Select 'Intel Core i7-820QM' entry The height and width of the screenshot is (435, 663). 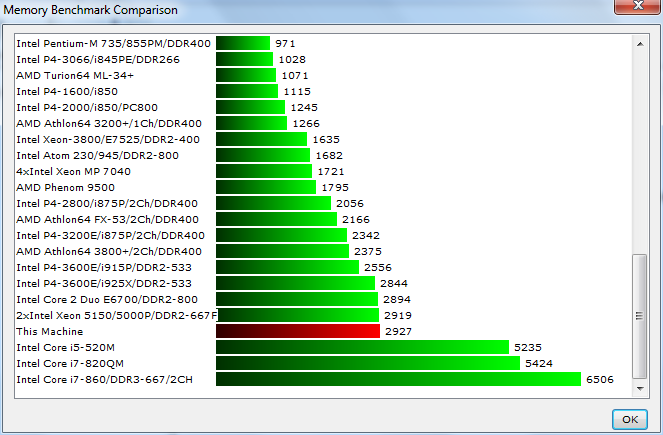coord(70,364)
